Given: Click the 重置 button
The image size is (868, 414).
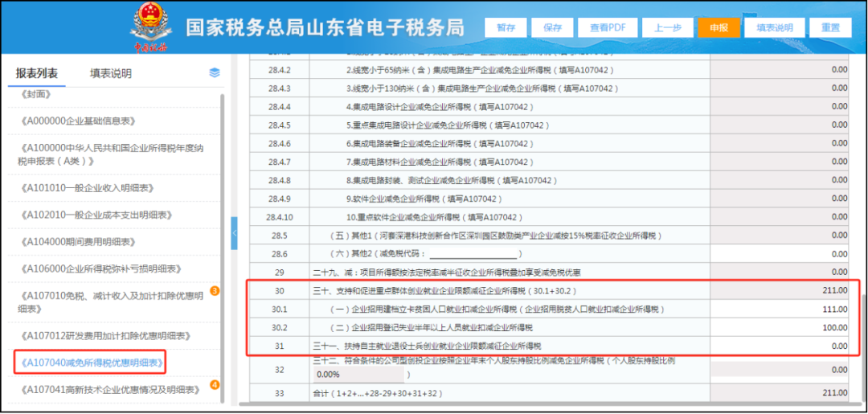Looking at the screenshot, I should [x=830, y=27].
